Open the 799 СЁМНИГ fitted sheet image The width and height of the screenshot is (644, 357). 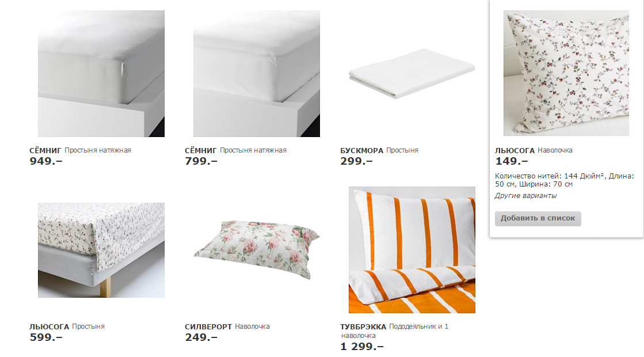257,74
